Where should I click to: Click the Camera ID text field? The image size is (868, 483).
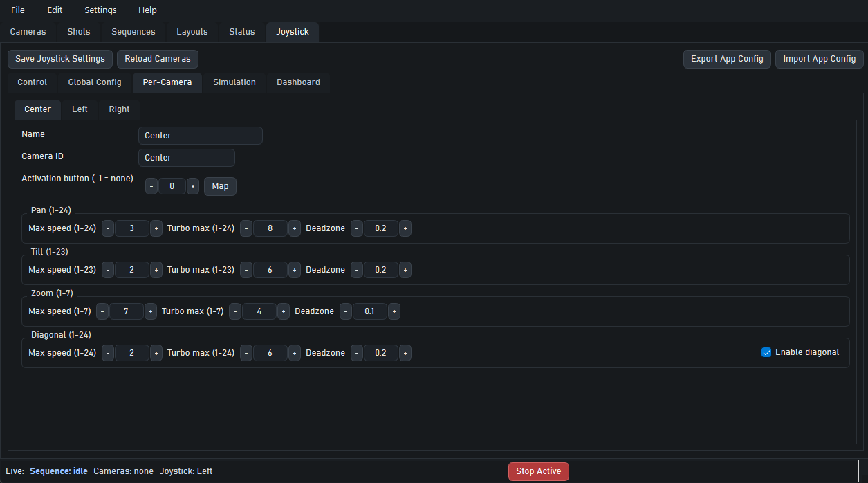click(x=186, y=158)
